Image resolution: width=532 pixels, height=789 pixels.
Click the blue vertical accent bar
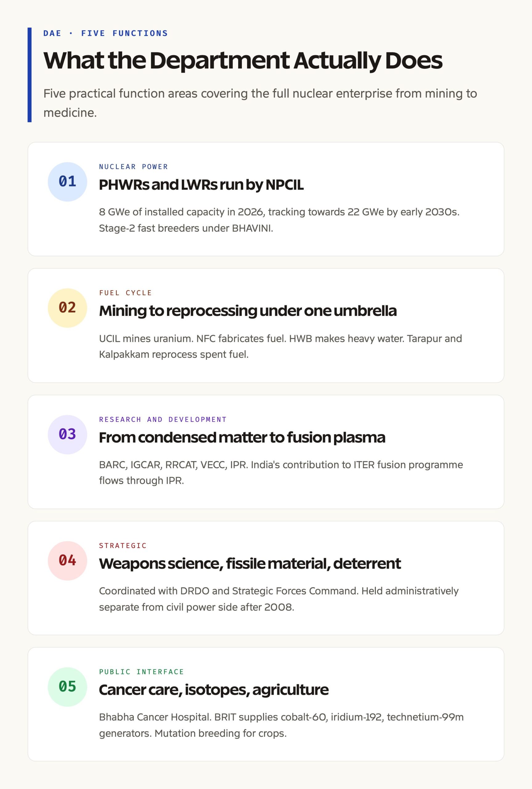tap(30, 75)
